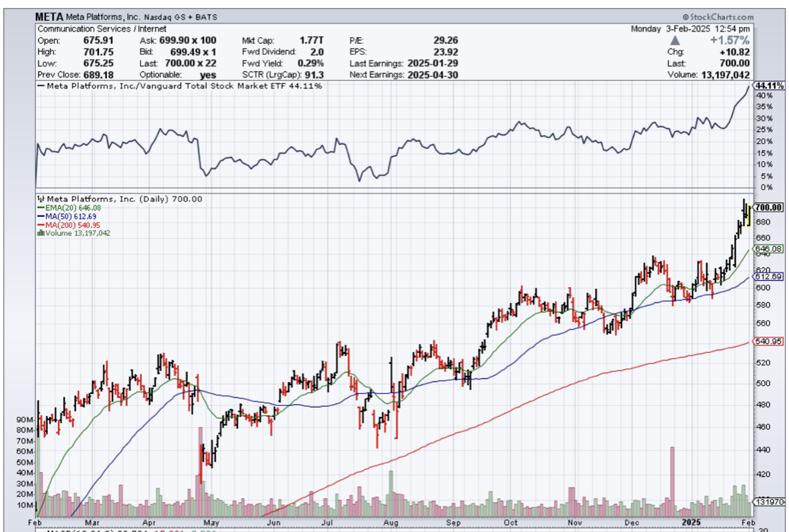Select the EMA(20) green legend line marker

[40, 208]
